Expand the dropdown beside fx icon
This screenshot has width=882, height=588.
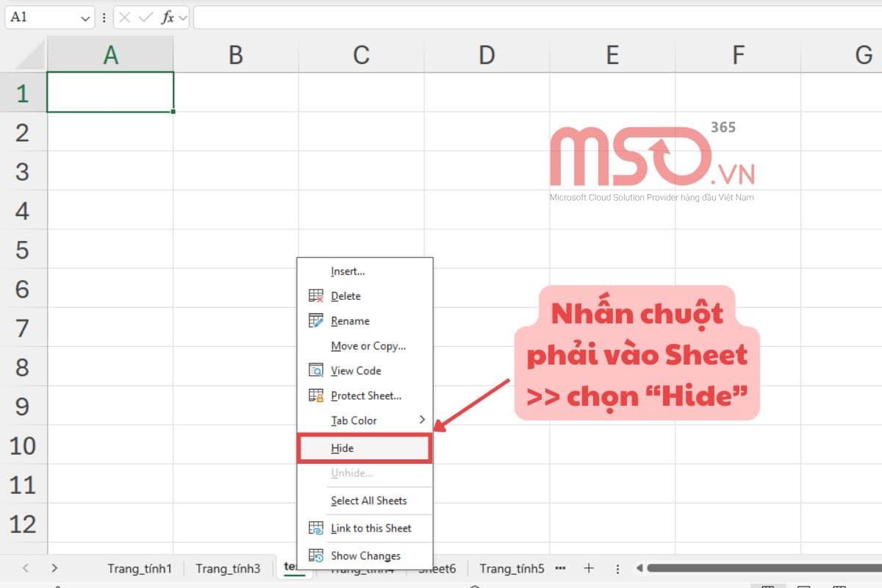183,17
